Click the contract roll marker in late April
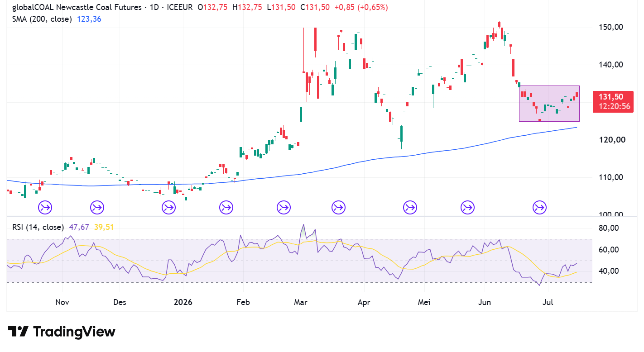 (410, 208)
